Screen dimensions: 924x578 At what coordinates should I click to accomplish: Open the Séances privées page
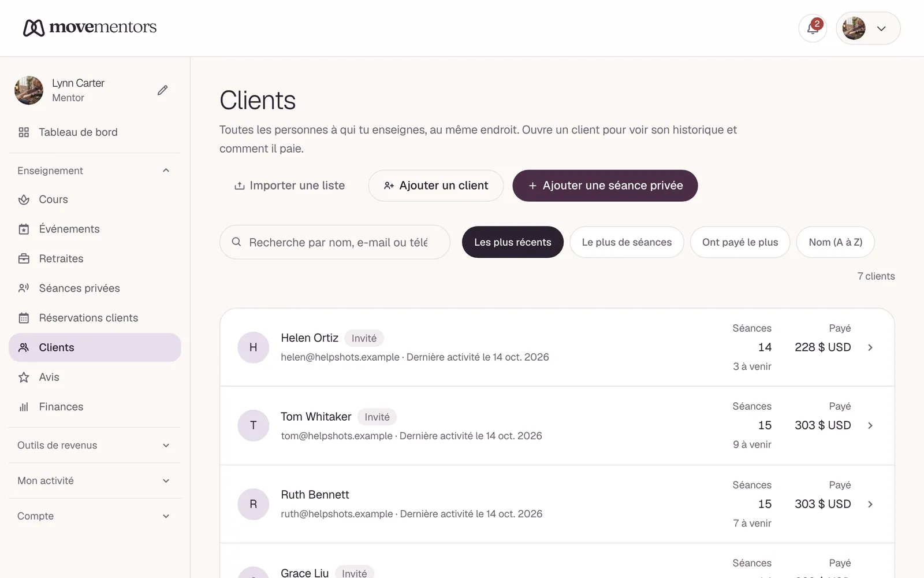point(95,288)
